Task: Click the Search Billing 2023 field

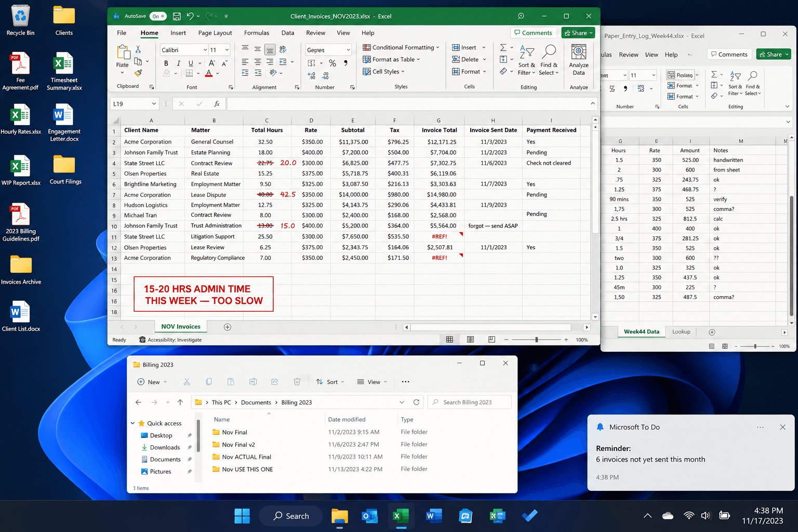Action: [x=469, y=402]
